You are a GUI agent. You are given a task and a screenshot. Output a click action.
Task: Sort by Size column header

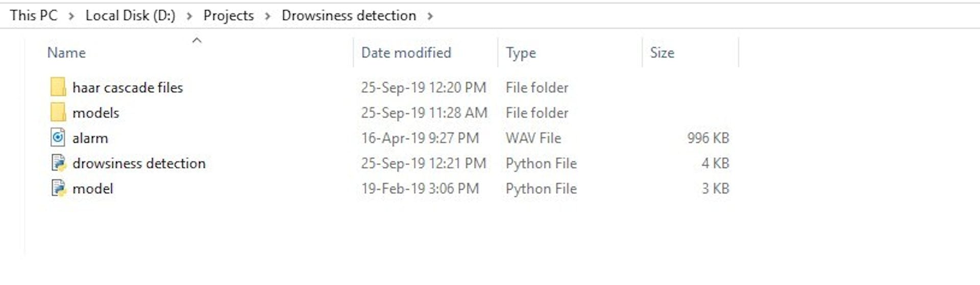pos(662,53)
